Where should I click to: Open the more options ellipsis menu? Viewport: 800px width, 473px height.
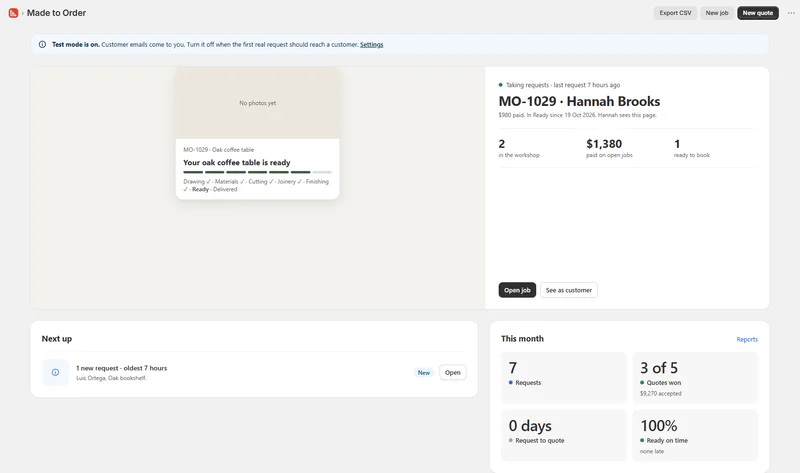(791, 13)
